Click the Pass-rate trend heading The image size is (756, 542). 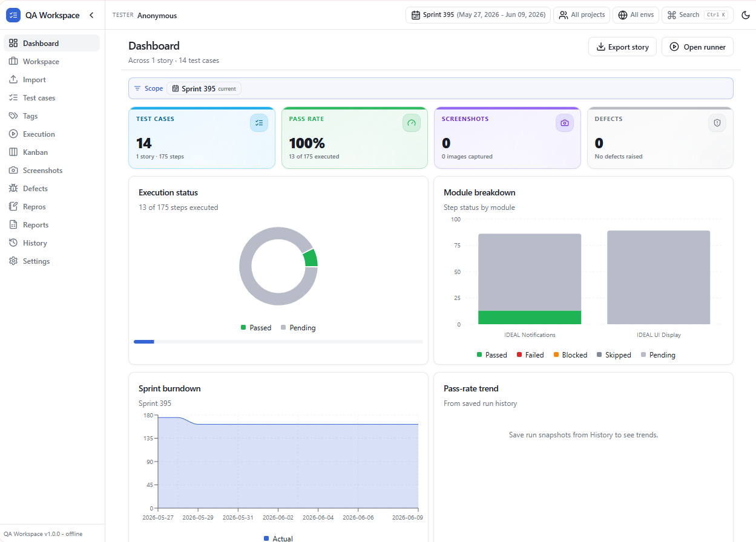(471, 388)
